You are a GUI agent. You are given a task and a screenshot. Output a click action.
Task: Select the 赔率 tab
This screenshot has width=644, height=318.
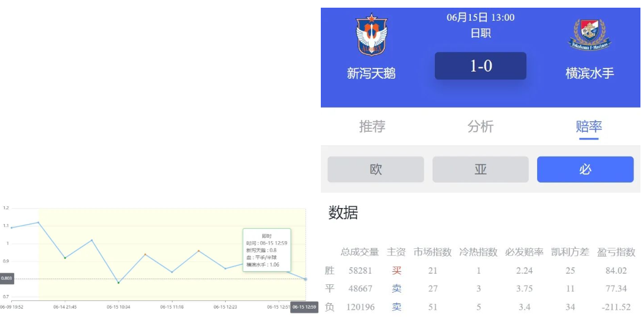coord(588,126)
